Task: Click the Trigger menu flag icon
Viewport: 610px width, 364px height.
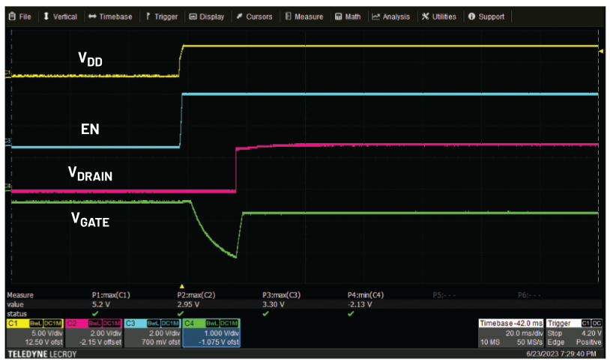Action: pos(148,16)
